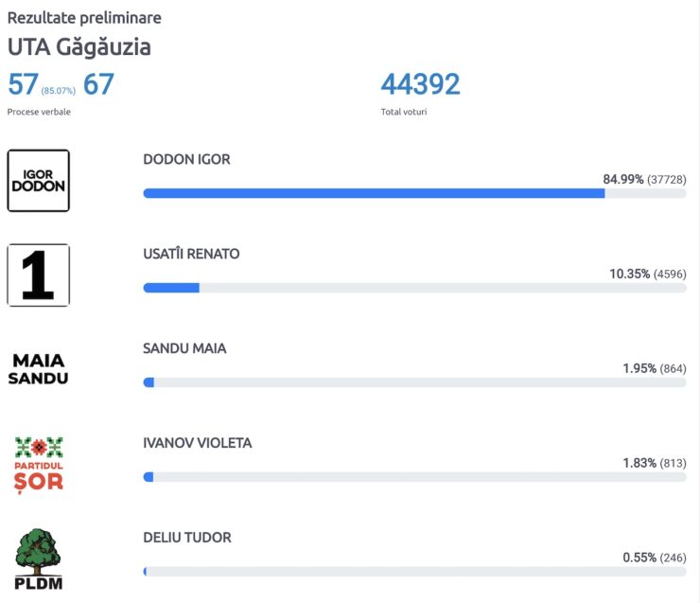Click the Maia Sandu logo
700x603 pixels.
click(39, 369)
